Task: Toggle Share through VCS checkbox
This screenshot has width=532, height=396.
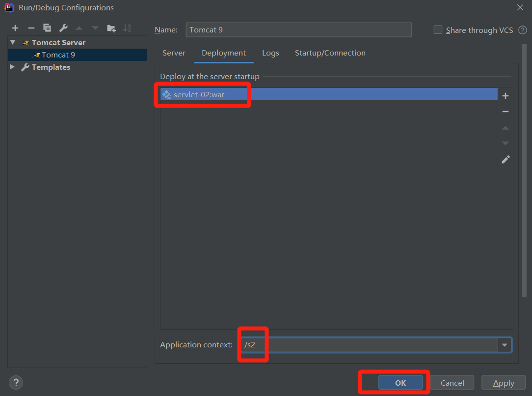Action: point(438,30)
